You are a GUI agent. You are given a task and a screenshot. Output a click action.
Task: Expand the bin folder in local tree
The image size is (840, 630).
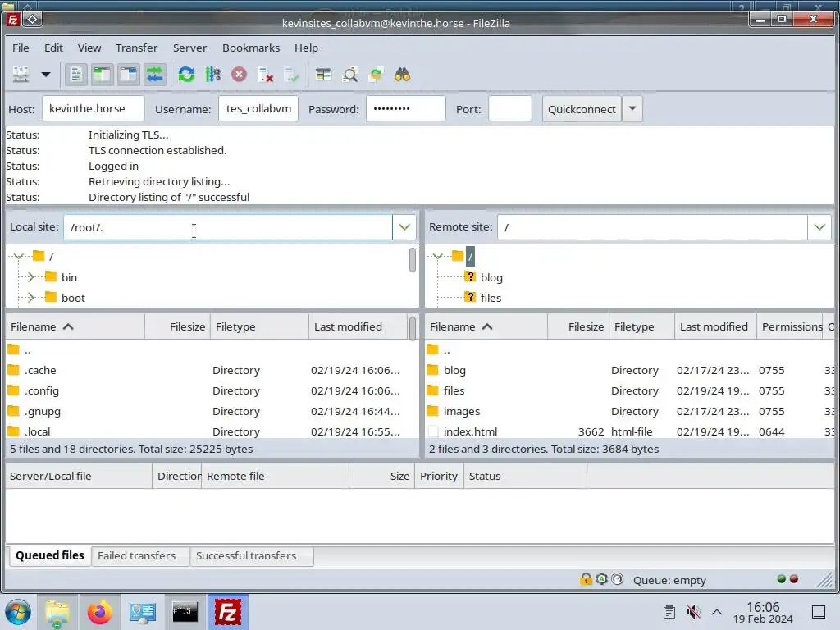pos(30,277)
